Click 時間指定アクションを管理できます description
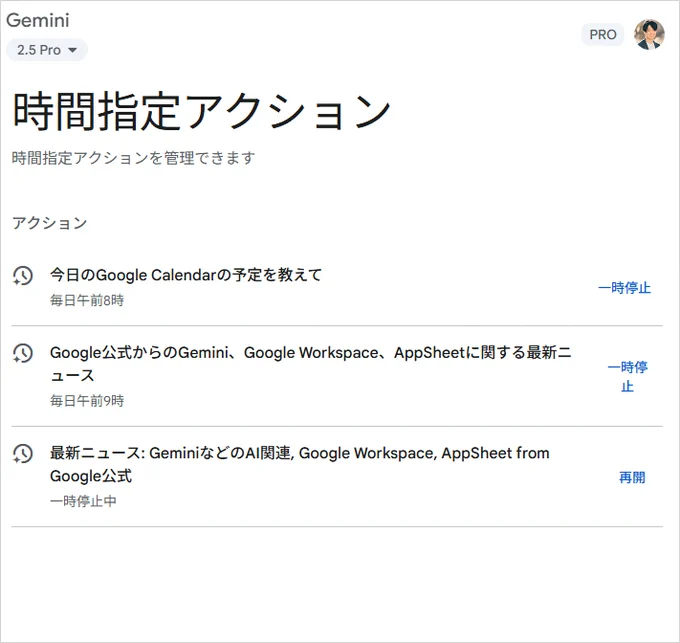 tap(133, 158)
